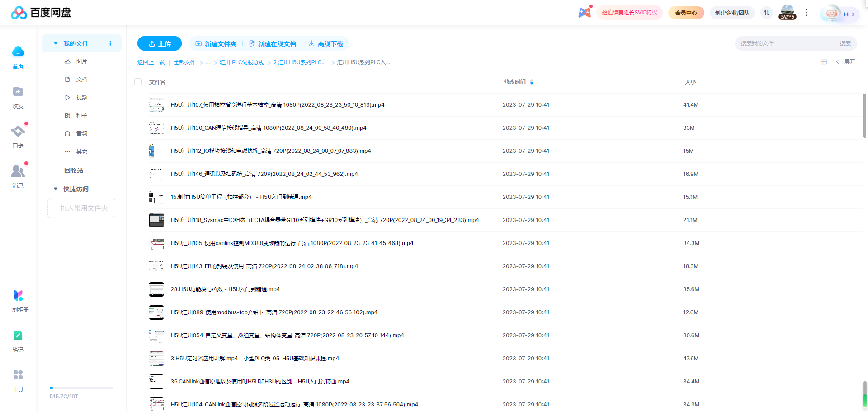Screen dimensions: 868x411
Task: Go to 汇川 PLC伺服总线 breadcrumb
Action: click(x=241, y=62)
